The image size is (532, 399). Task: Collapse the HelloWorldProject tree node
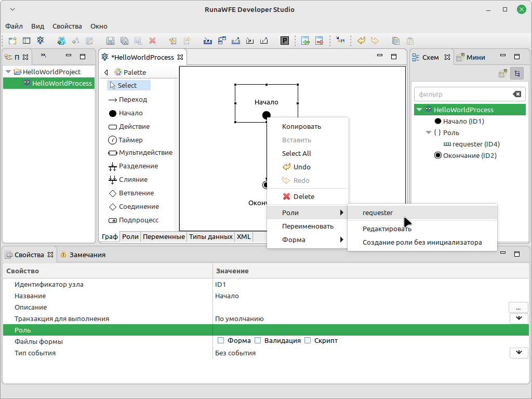pyautogui.click(x=8, y=72)
